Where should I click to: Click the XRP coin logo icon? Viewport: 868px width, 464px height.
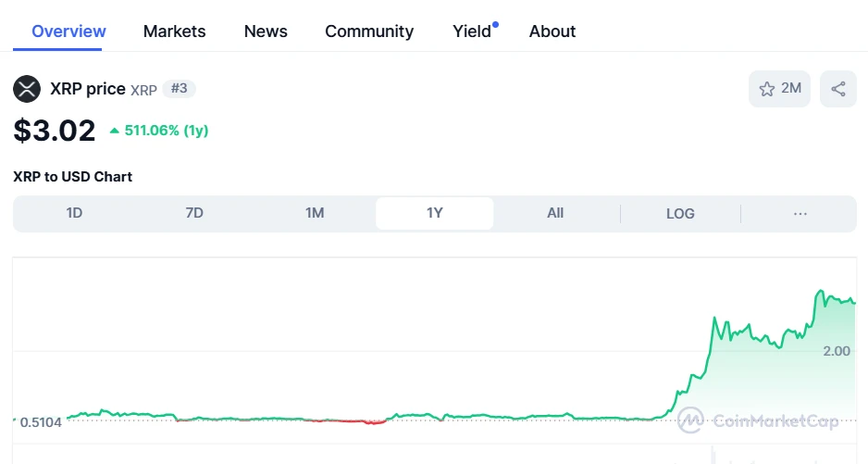[x=27, y=89]
